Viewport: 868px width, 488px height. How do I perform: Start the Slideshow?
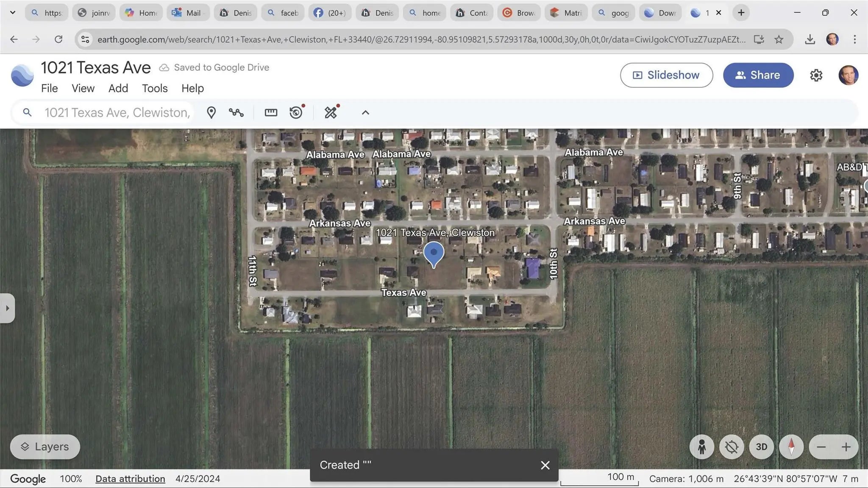[666, 75]
